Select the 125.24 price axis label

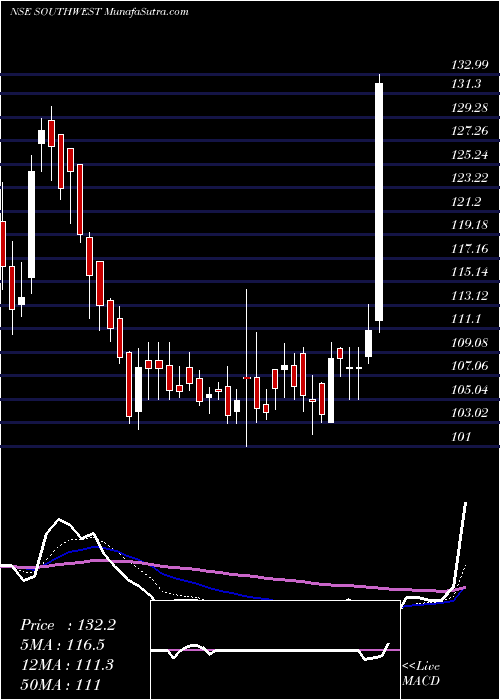470,155
